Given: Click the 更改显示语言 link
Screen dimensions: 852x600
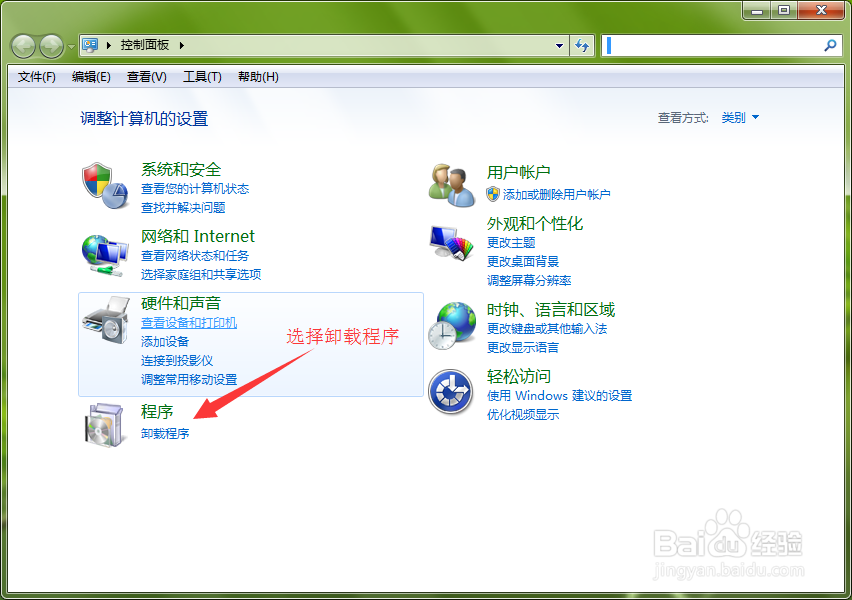Looking at the screenshot, I should click(523, 348).
